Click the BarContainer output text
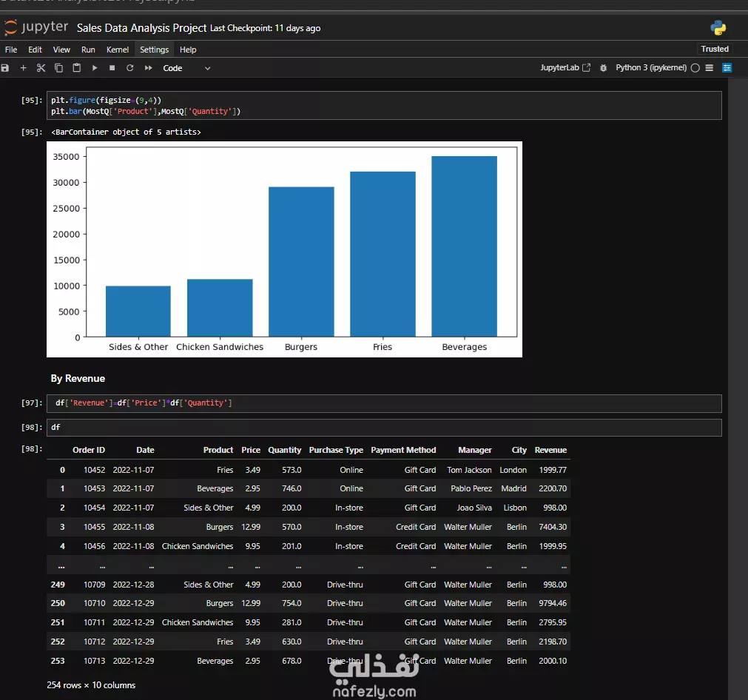748x700 pixels. tap(126, 132)
